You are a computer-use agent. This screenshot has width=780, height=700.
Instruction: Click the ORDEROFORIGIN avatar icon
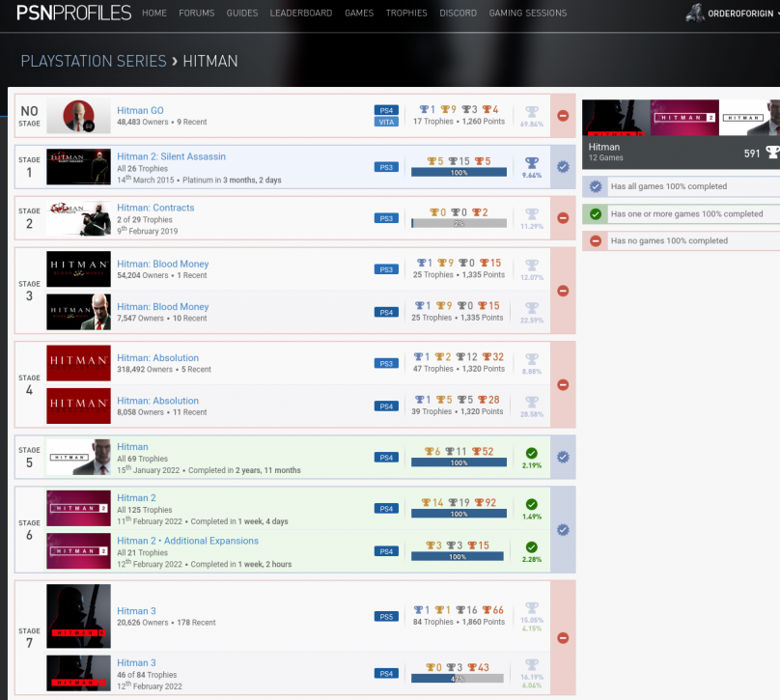click(x=694, y=13)
